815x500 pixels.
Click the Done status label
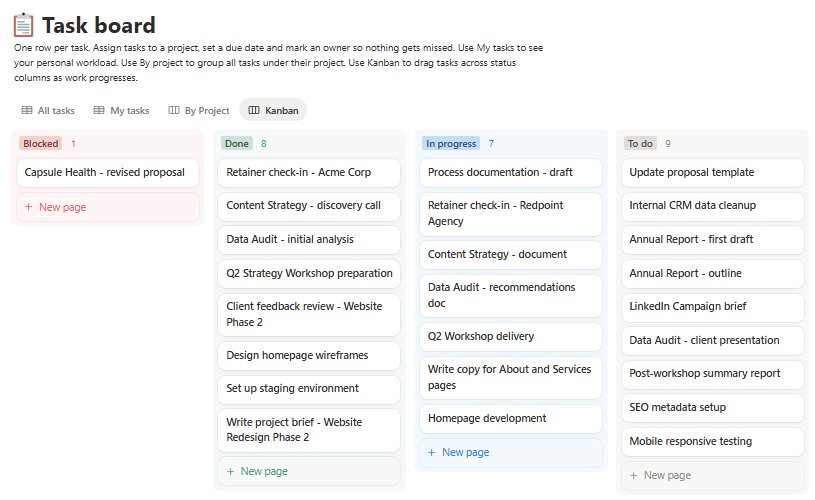236,143
